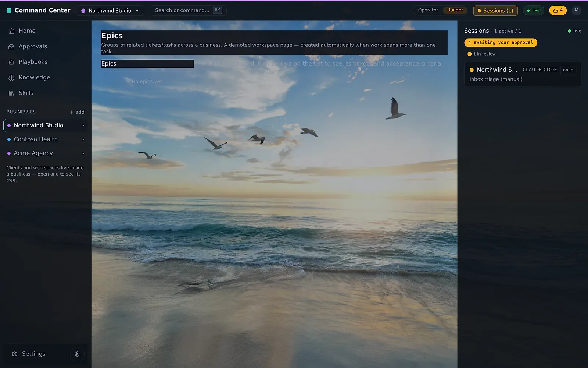This screenshot has width=588, height=368.
Task: Select Contoso Health business
Action: pyautogui.click(x=46, y=139)
